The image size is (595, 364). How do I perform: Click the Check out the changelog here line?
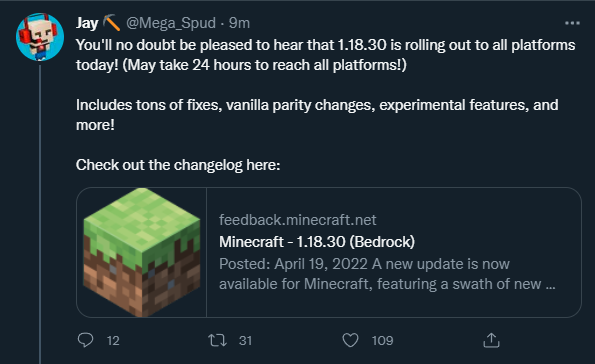pos(178,165)
